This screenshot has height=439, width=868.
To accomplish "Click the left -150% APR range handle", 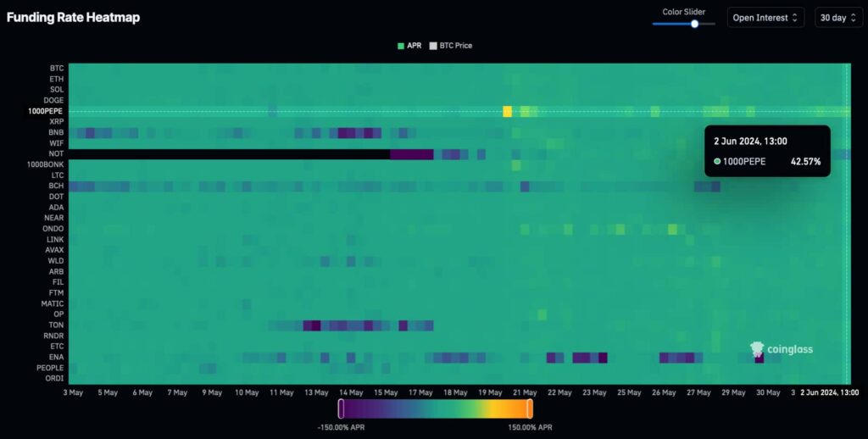I will (341, 408).
